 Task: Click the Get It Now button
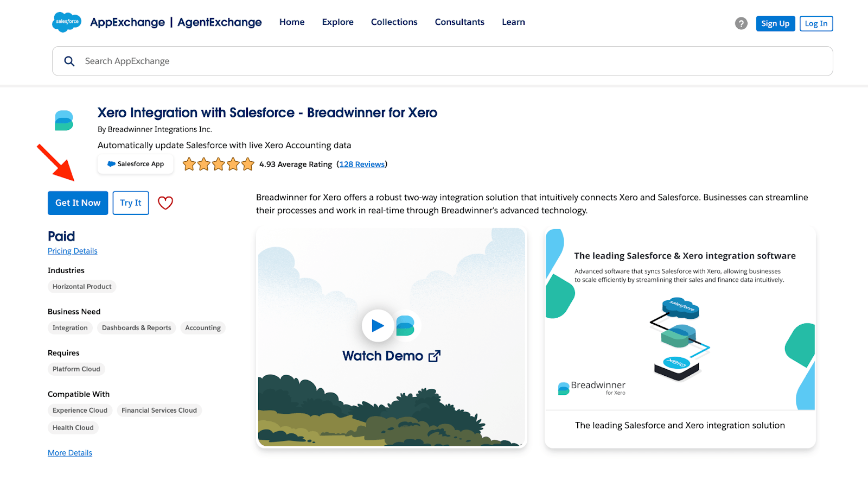point(78,203)
